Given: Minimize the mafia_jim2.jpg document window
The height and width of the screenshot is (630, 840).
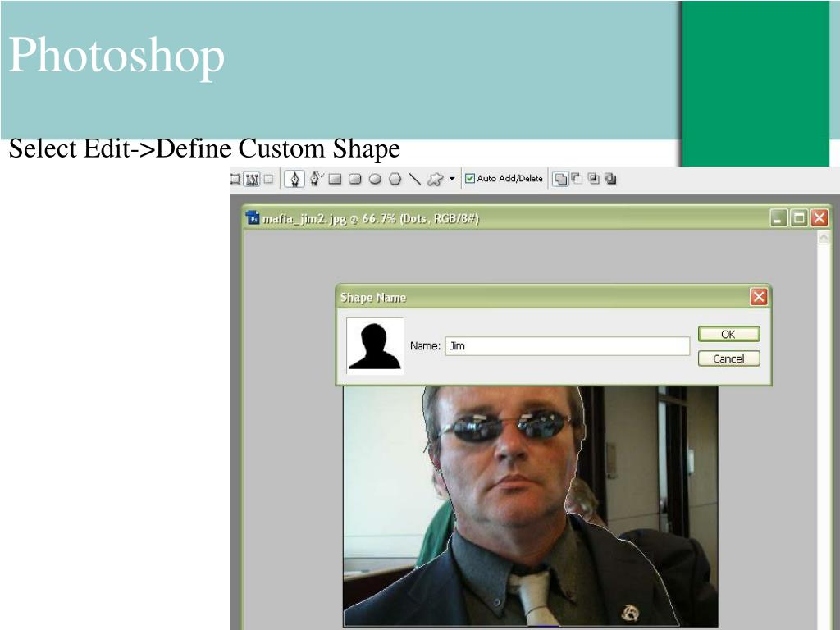Looking at the screenshot, I should (x=778, y=218).
